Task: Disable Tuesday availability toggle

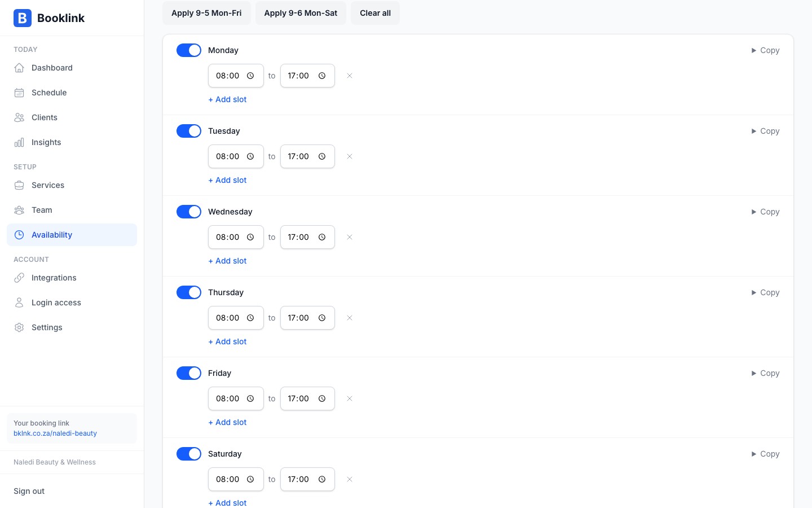Action: (189, 131)
